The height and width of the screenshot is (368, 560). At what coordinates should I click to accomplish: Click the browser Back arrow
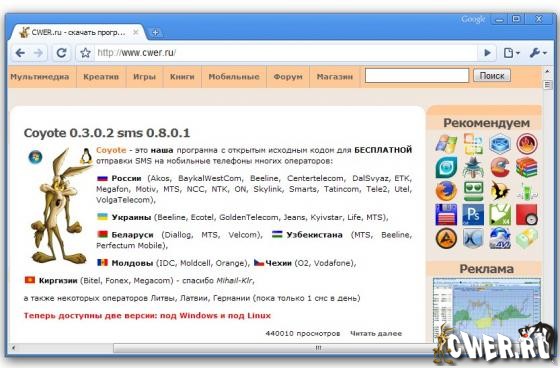[x=20, y=53]
